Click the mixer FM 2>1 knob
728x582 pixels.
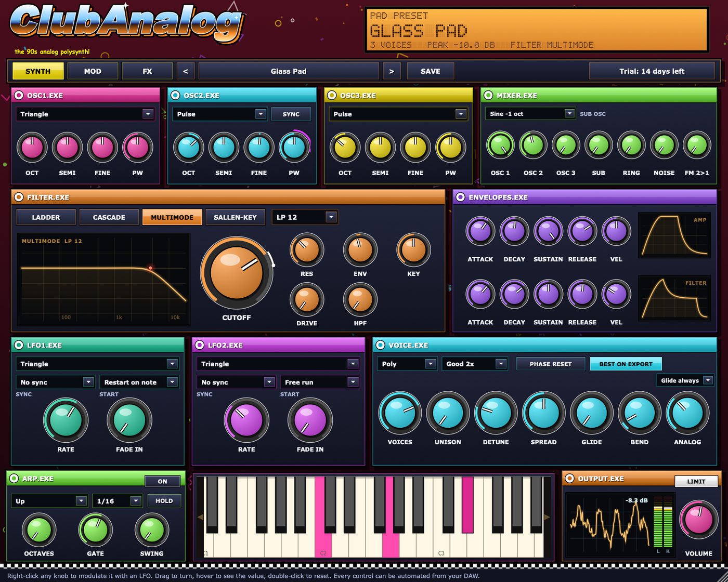pyautogui.click(x=697, y=145)
